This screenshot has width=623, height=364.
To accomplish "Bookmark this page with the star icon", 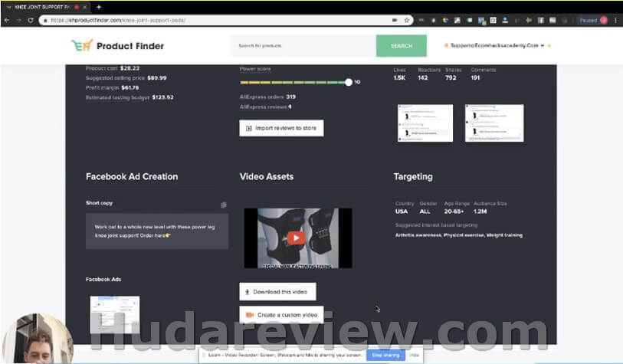I will tap(406, 20).
